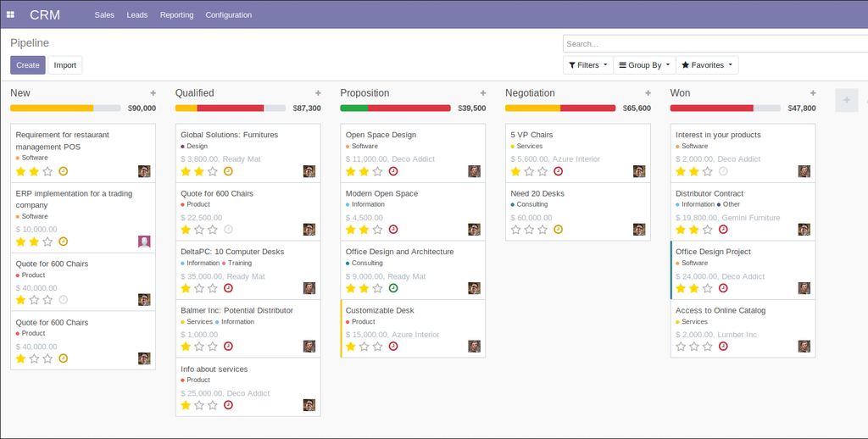Click 'Consulting' tag on Office Design and Architecture
The width and height of the screenshot is (868, 439).
[367, 263]
